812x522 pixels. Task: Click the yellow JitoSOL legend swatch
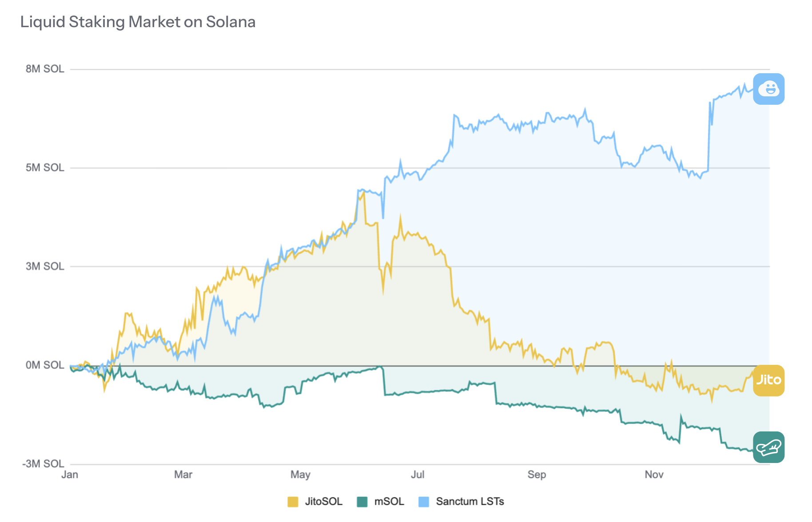(x=293, y=502)
